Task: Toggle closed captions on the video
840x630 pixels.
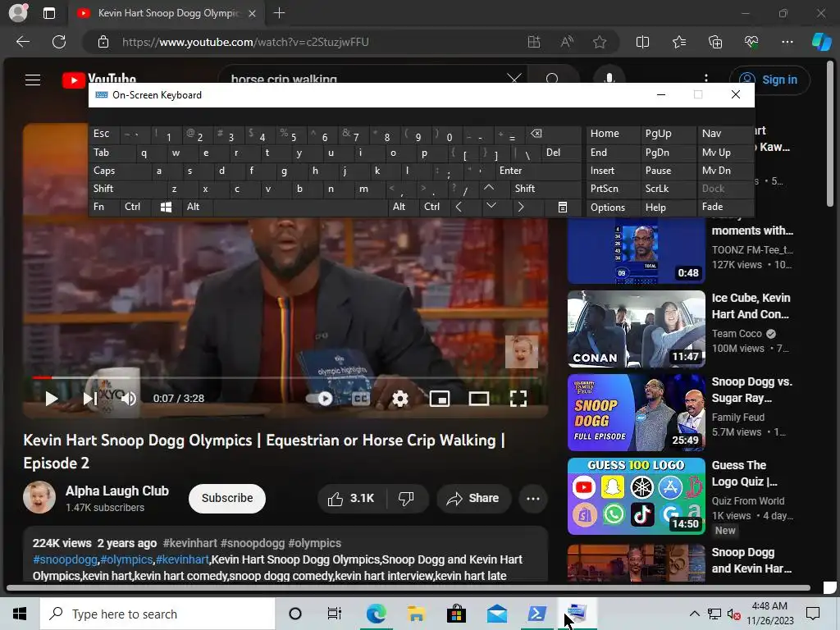Action: point(361,399)
